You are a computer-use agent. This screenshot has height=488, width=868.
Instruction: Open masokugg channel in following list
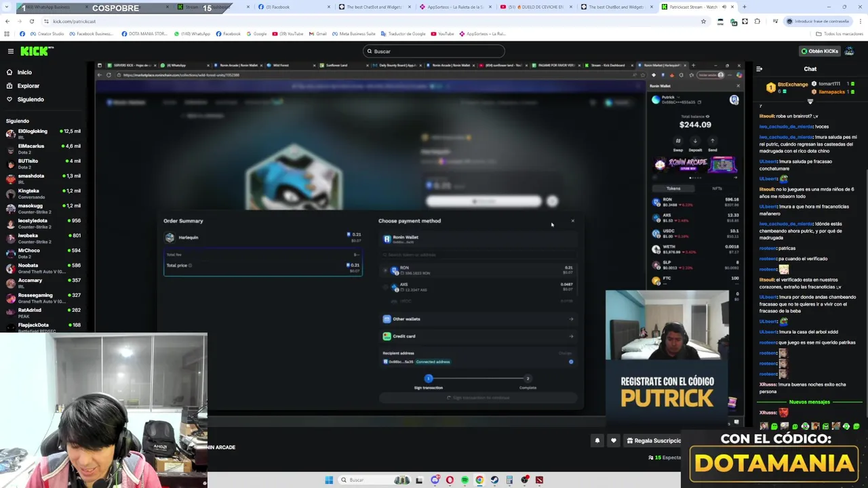point(43,208)
